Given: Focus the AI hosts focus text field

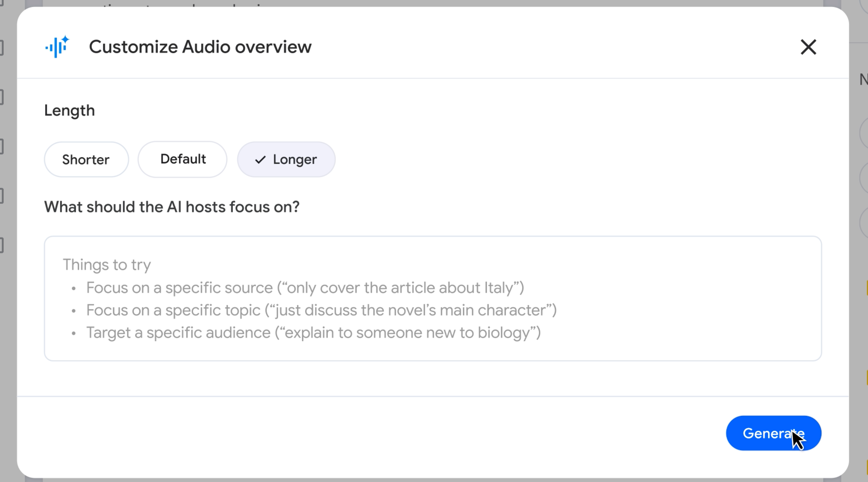Looking at the screenshot, I should point(433,299).
